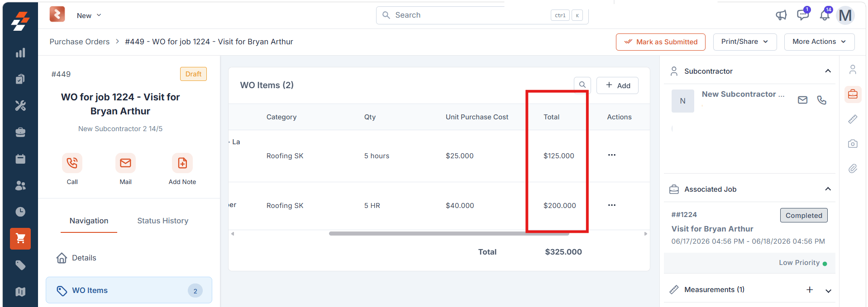Click the New Subcontractor name link
The height and width of the screenshot is (307, 868).
743,94
